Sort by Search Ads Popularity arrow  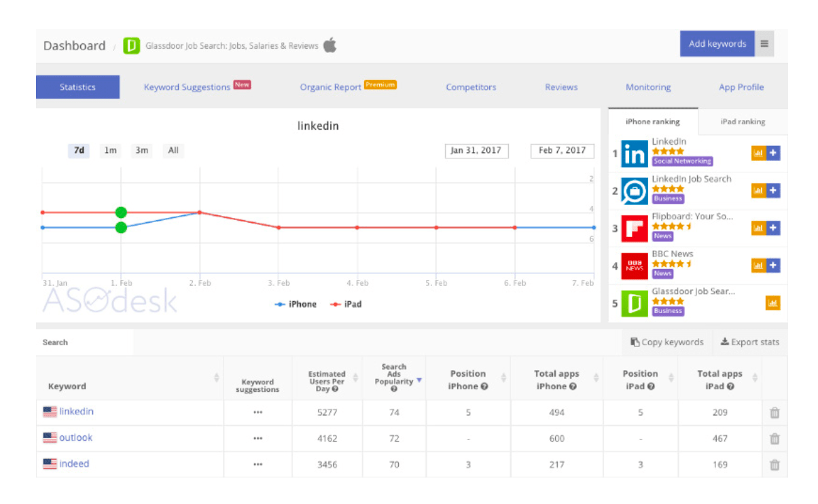coord(419,380)
